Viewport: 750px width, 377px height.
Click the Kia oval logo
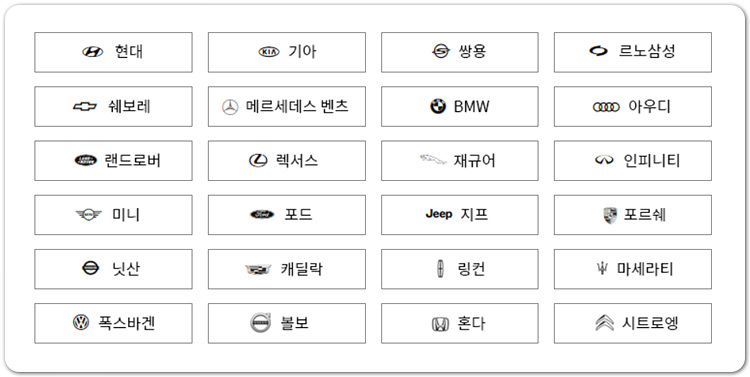[269, 52]
